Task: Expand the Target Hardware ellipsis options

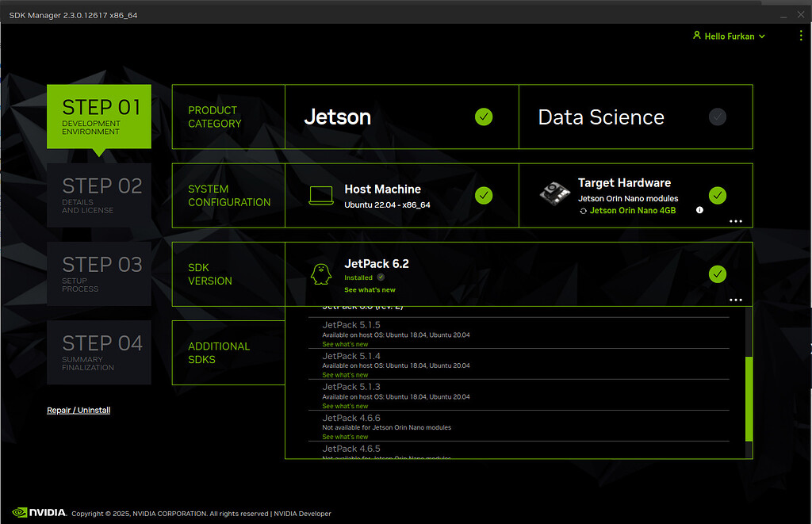Action: [735, 221]
